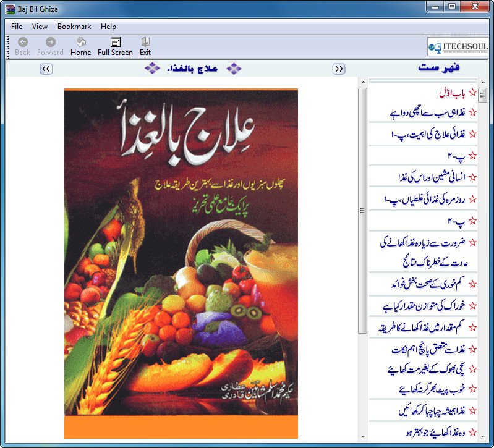The height and width of the screenshot is (448, 494).
Task: Open 'غذا ہی سب سے اچھی دوا ہے' chapter
Action: [x=427, y=112]
